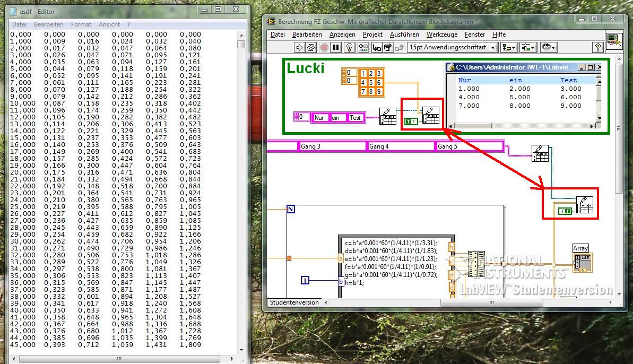Toggle the green True boolean constant
This screenshot has width=633, height=364.
click(411, 122)
